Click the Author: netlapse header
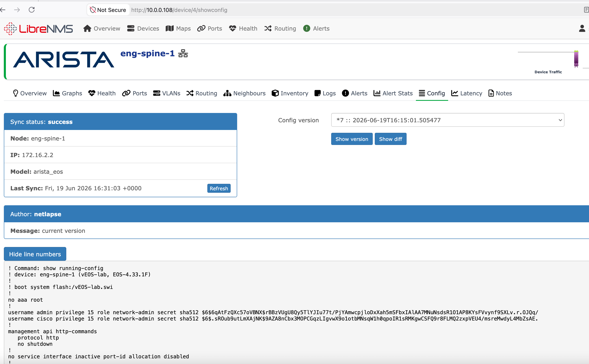 297,214
